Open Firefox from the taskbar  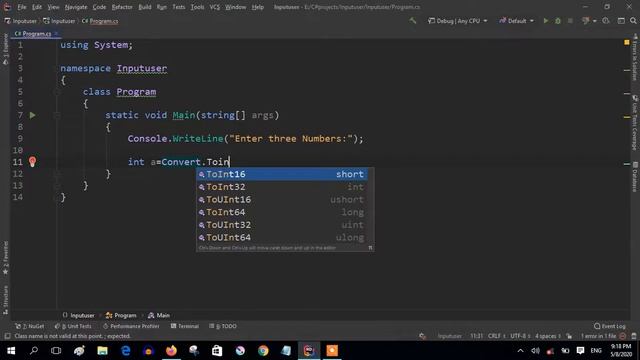tap(171, 351)
